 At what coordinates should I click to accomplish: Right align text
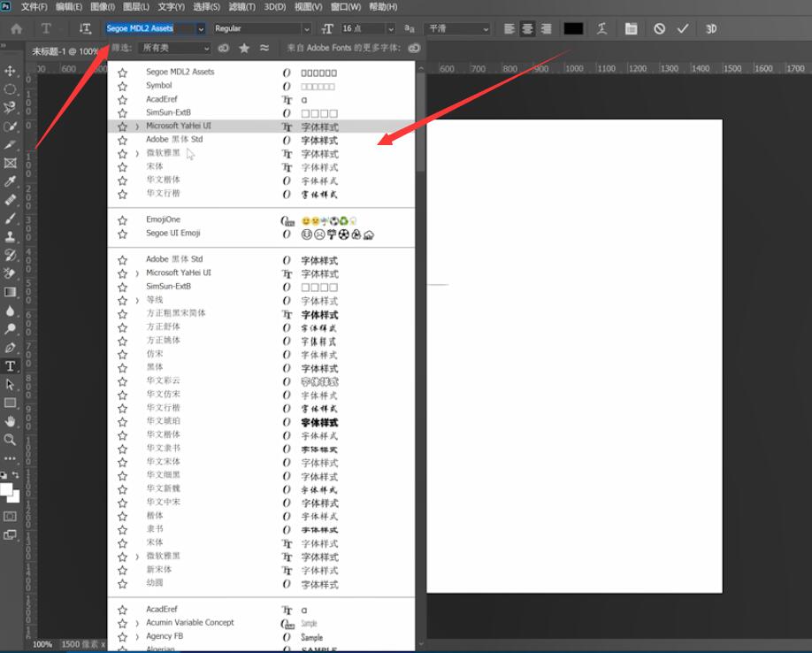(x=546, y=28)
